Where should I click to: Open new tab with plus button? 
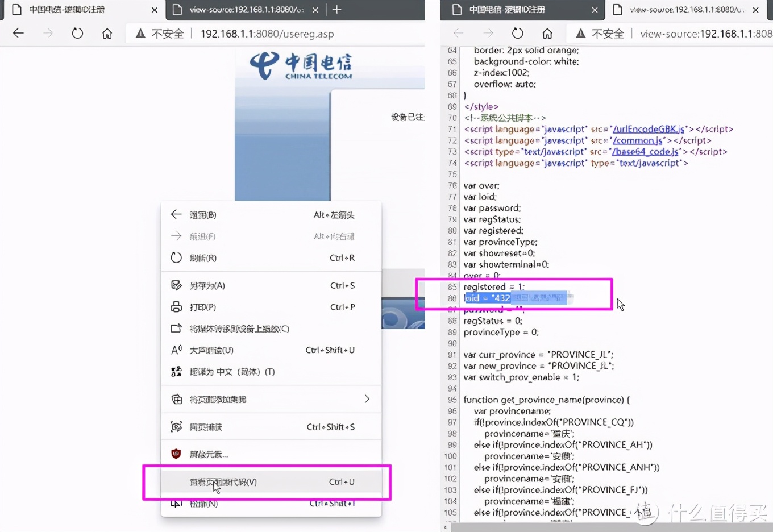click(x=336, y=10)
